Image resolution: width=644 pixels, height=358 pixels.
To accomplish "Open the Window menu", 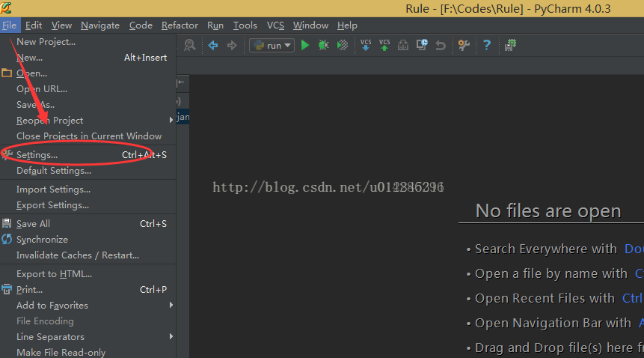I will tap(310, 25).
